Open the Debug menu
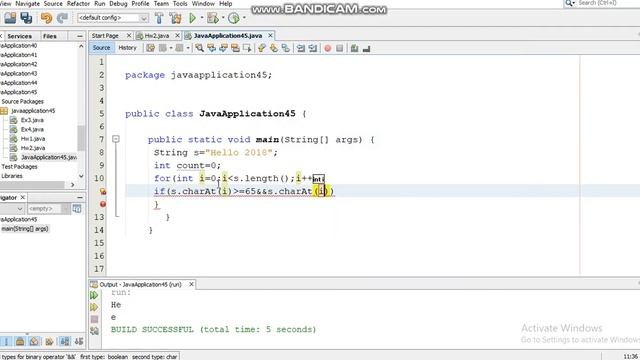 (118, 4)
